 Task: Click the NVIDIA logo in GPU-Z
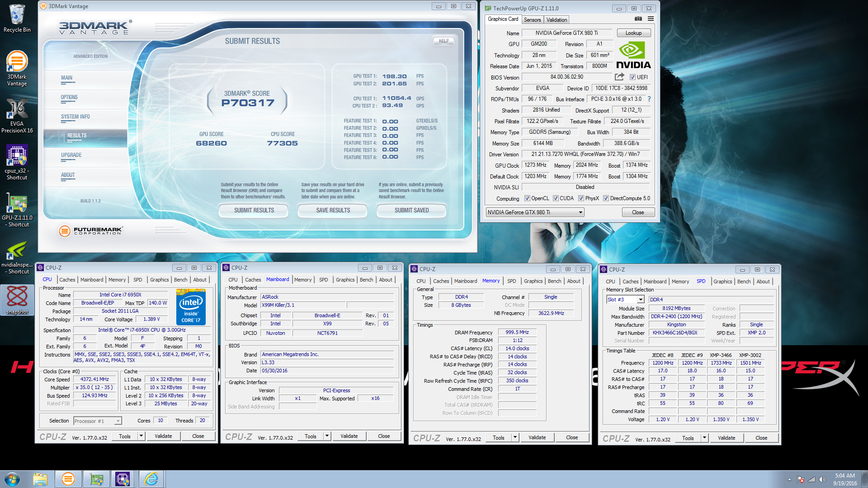tap(633, 55)
